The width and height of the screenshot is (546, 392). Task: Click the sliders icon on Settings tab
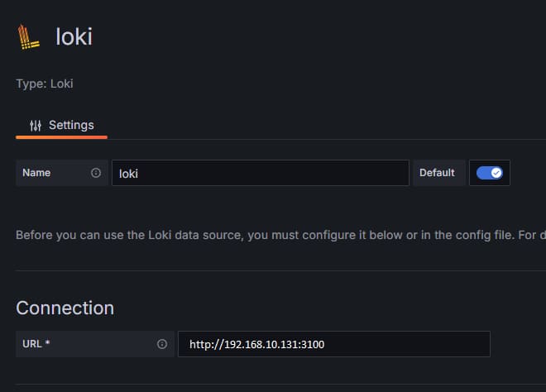click(x=35, y=126)
